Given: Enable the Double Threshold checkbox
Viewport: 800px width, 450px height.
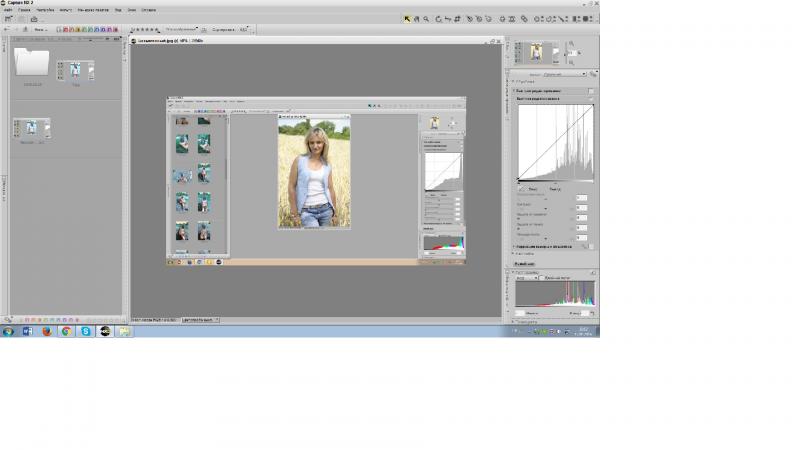Looking at the screenshot, I should [542, 278].
